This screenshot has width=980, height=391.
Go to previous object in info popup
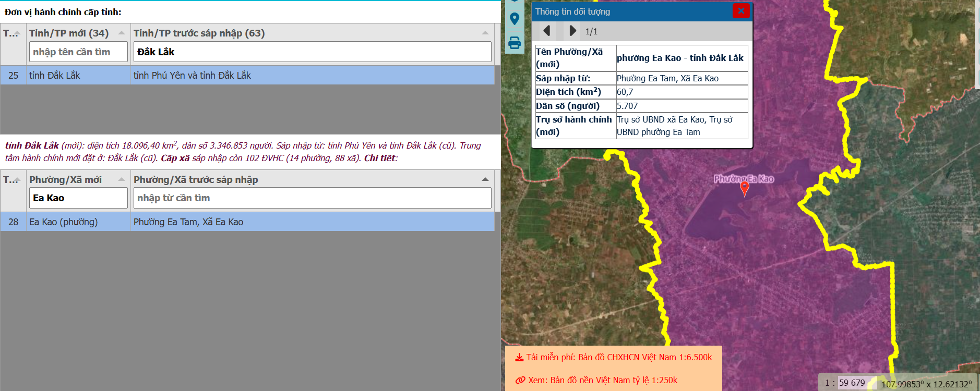pyautogui.click(x=546, y=31)
